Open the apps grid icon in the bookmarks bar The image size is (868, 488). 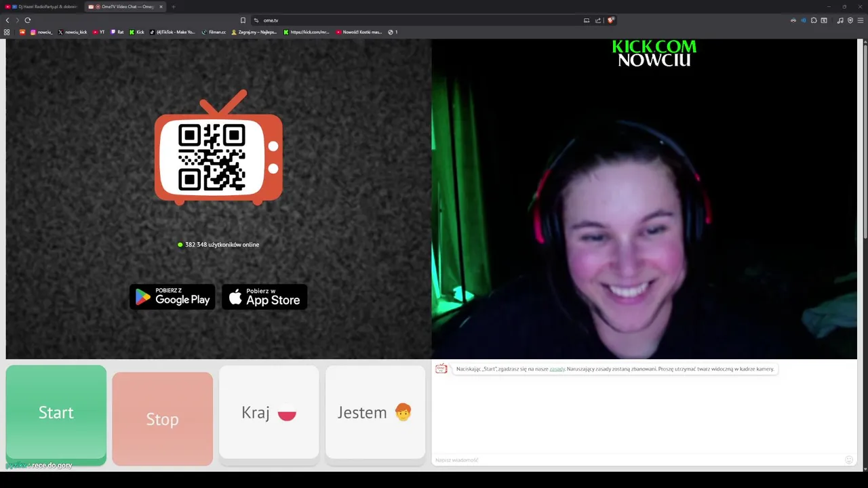point(7,32)
